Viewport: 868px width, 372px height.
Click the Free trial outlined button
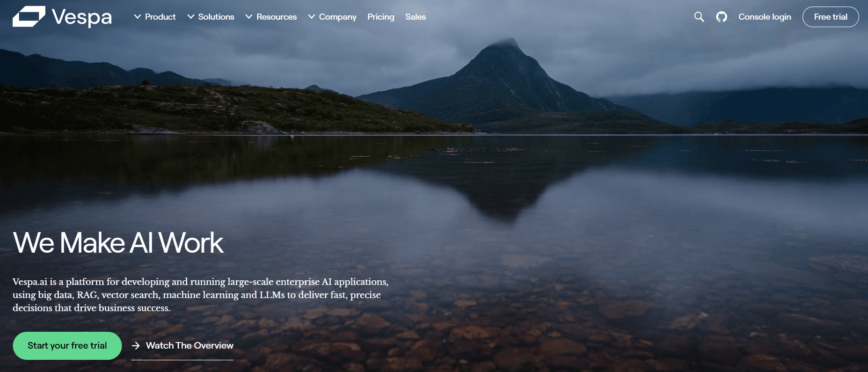(831, 17)
